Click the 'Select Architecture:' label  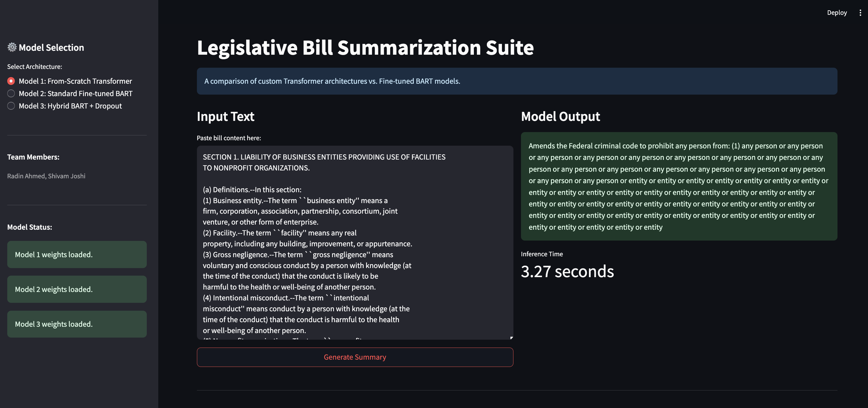[35, 67]
